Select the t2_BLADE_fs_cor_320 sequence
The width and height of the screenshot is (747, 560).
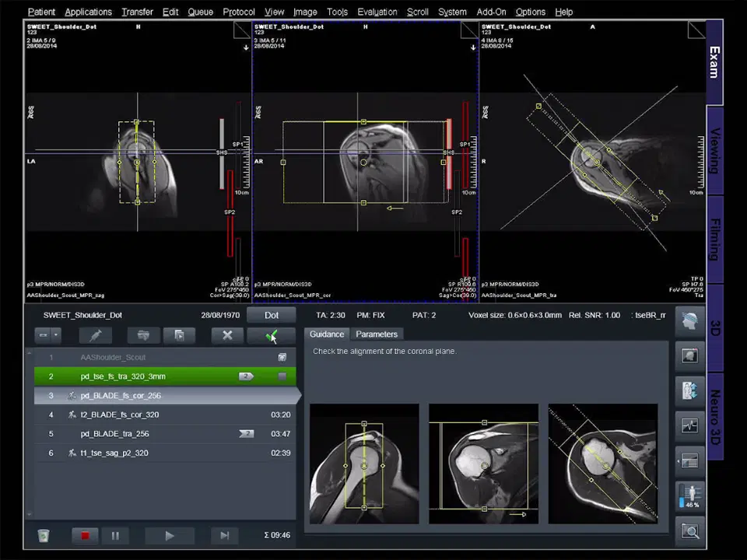120,415
